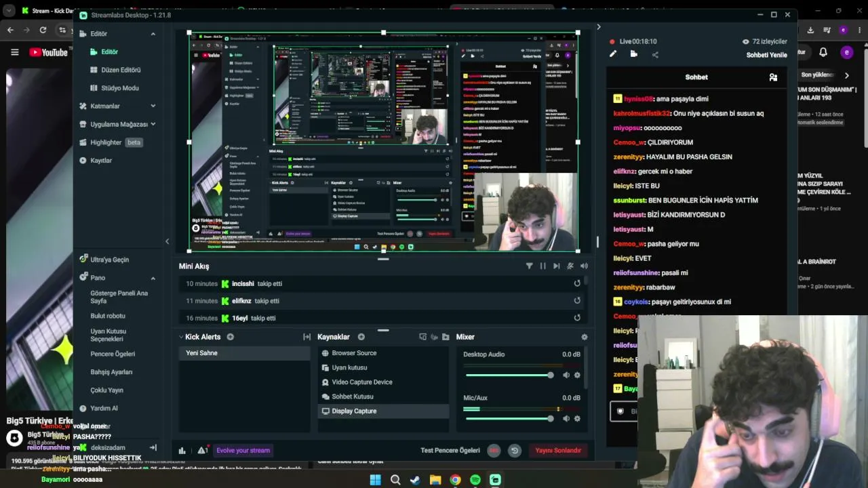Toggle mute event sounds in Mini Akış
868x488 pixels.
570,266
